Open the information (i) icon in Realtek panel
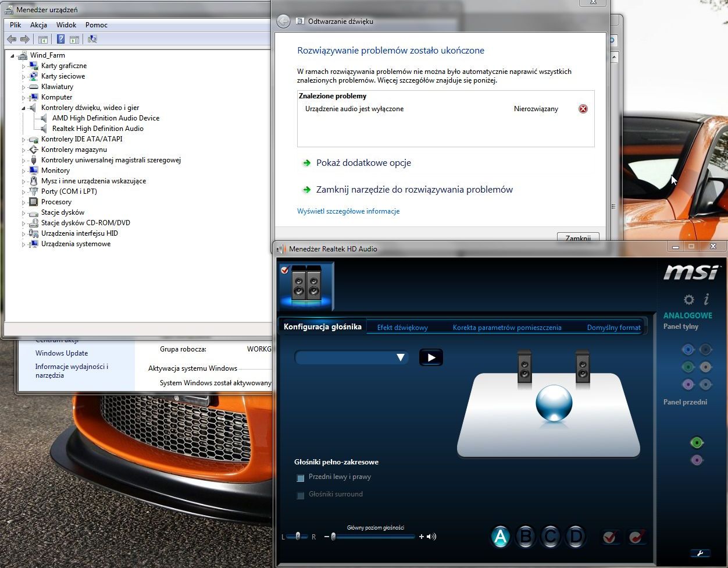Image resolution: width=728 pixels, height=568 pixels. click(x=706, y=299)
